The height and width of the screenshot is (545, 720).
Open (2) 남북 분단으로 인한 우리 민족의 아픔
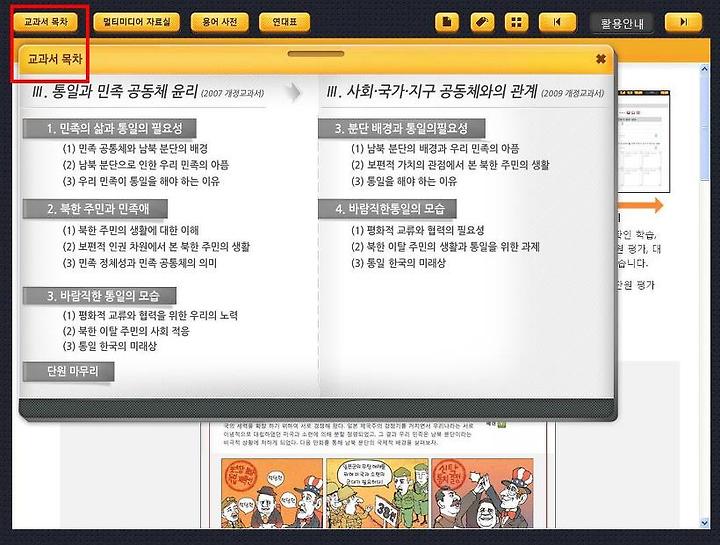pyautogui.click(x=146, y=165)
